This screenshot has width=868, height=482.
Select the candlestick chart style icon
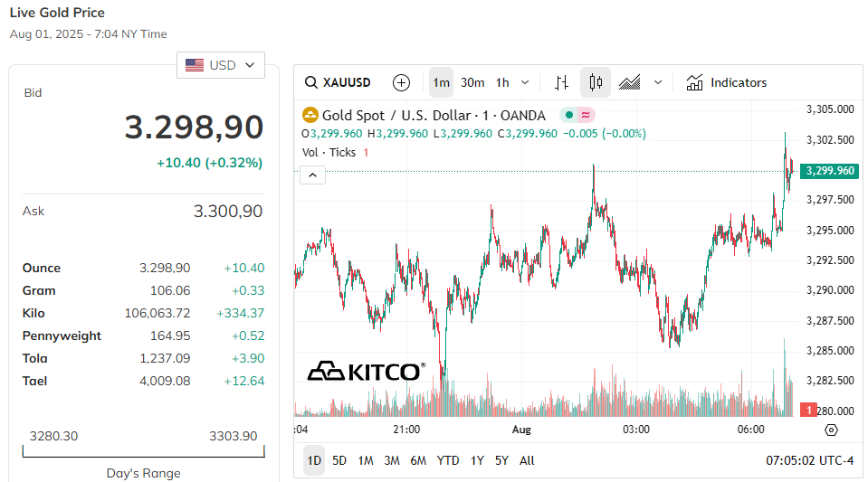click(x=596, y=82)
